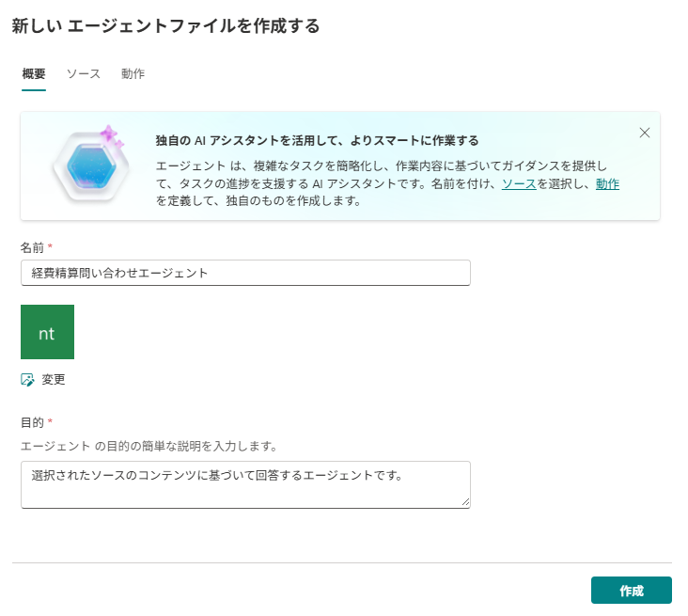
Task: Follow the 動作 link in the banner
Action: pyautogui.click(x=607, y=183)
